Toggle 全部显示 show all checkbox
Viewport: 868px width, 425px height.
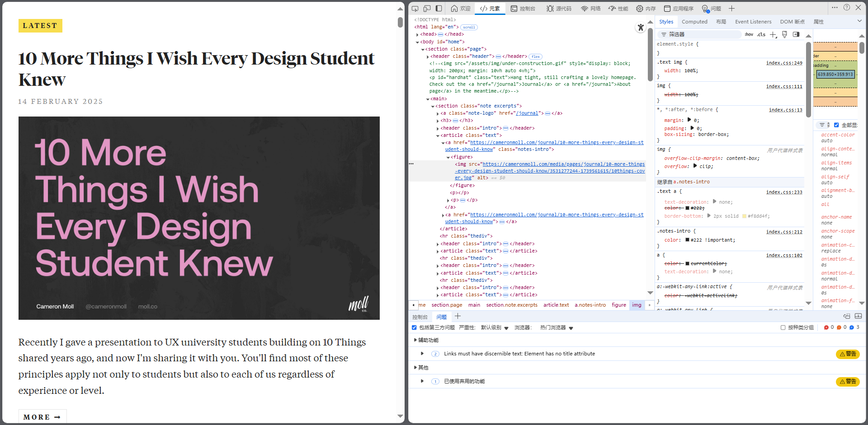click(836, 125)
